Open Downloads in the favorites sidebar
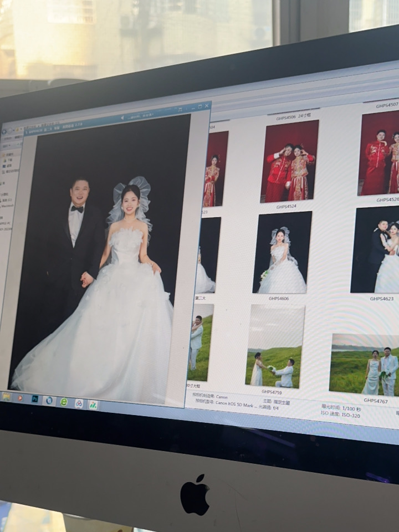399x532 pixels. 9,158
